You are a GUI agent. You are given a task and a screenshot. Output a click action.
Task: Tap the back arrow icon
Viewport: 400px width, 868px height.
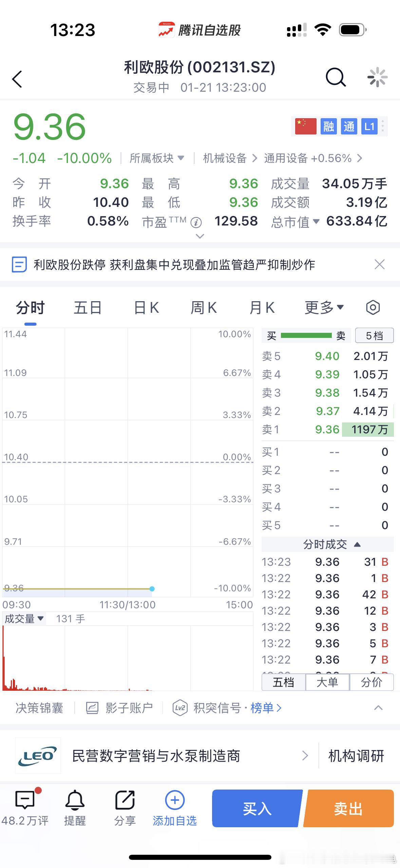coord(17,79)
